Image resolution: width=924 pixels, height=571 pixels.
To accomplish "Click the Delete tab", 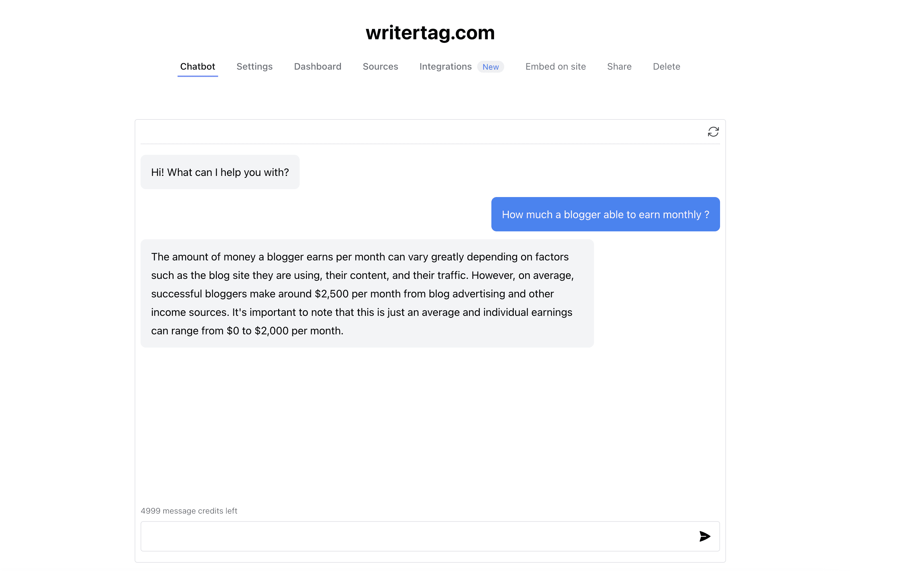I will tap(667, 66).
